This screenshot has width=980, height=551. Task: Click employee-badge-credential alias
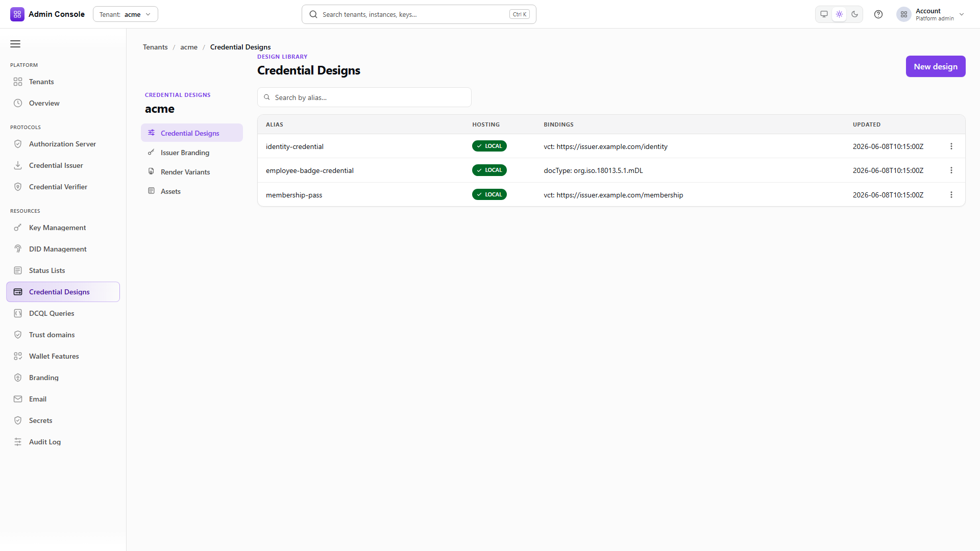click(x=310, y=170)
